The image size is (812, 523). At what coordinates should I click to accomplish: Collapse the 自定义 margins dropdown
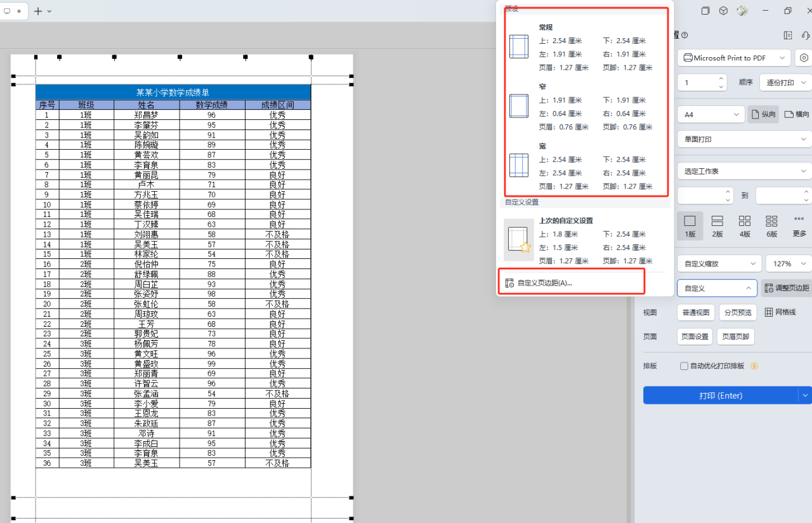717,288
